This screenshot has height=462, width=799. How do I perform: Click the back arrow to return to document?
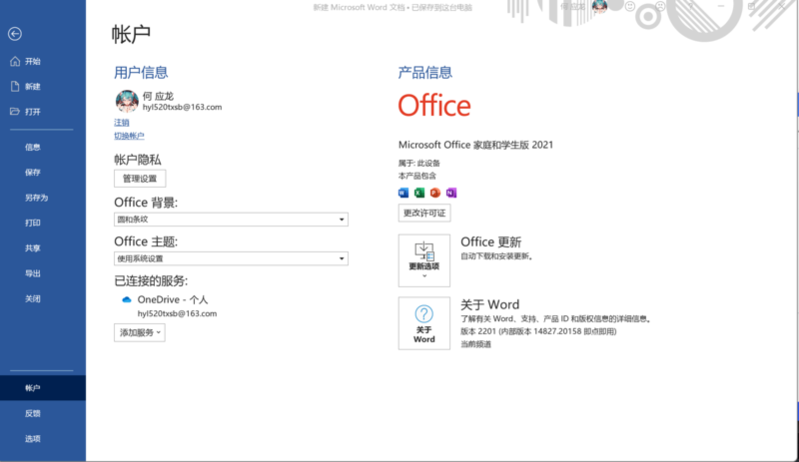point(14,34)
